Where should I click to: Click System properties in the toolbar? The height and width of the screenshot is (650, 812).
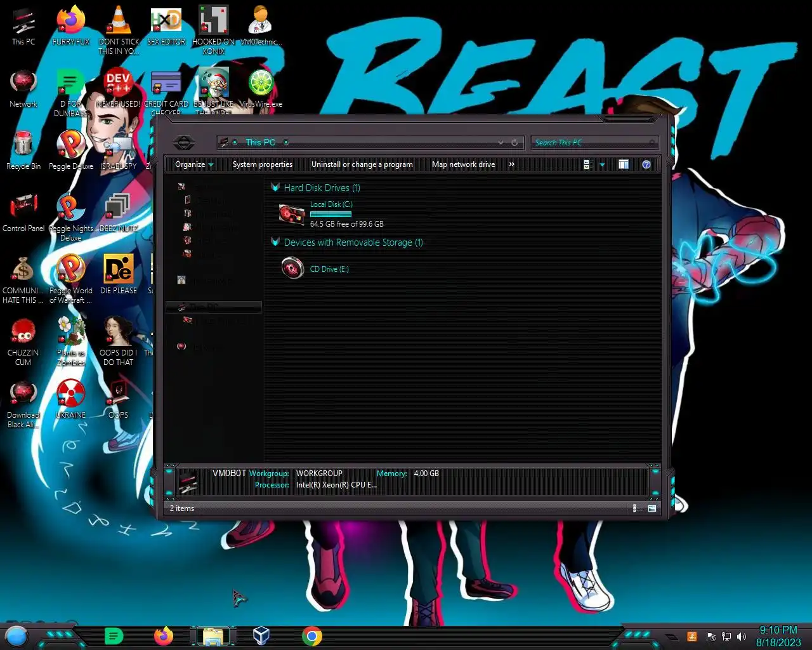(x=263, y=164)
